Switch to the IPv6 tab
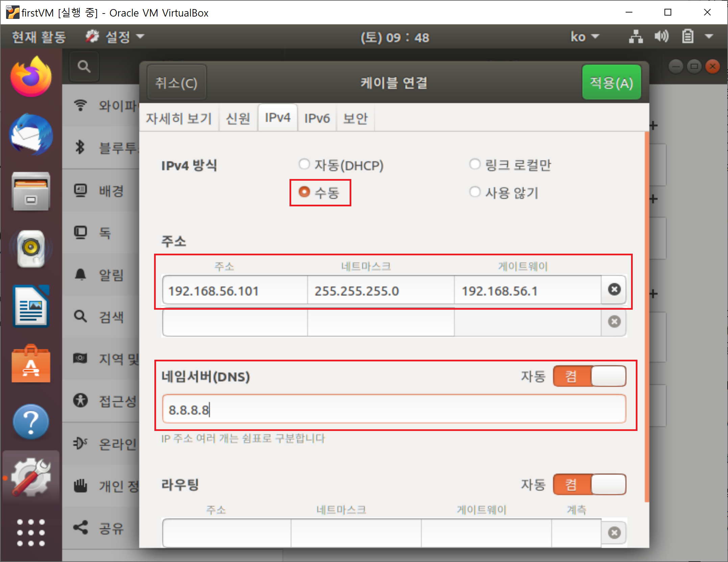Viewport: 728px width, 562px height. click(317, 118)
